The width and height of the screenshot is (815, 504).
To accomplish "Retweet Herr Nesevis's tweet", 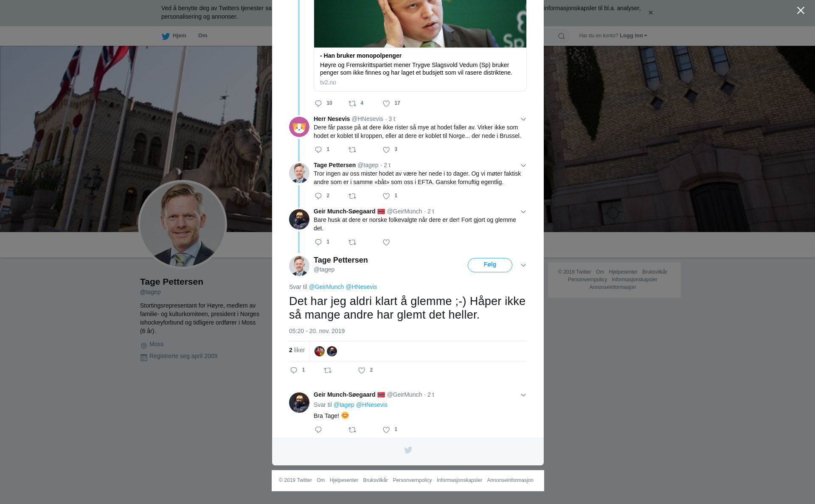I will click(x=352, y=150).
